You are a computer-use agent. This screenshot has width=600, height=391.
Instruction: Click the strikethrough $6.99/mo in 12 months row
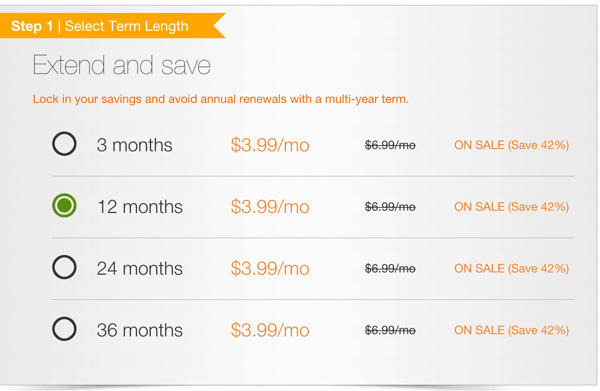(390, 207)
